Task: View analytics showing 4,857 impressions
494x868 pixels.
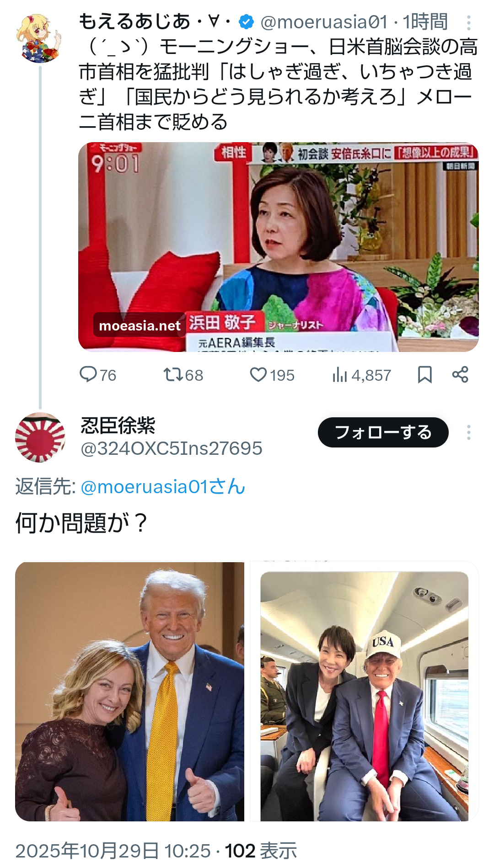Action: click(x=361, y=375)
